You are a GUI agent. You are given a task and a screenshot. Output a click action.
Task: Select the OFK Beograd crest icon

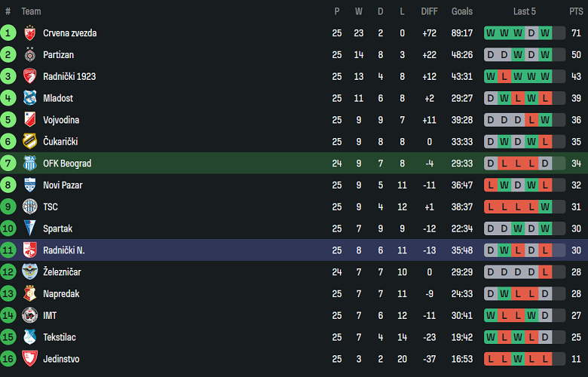(29, 164)
